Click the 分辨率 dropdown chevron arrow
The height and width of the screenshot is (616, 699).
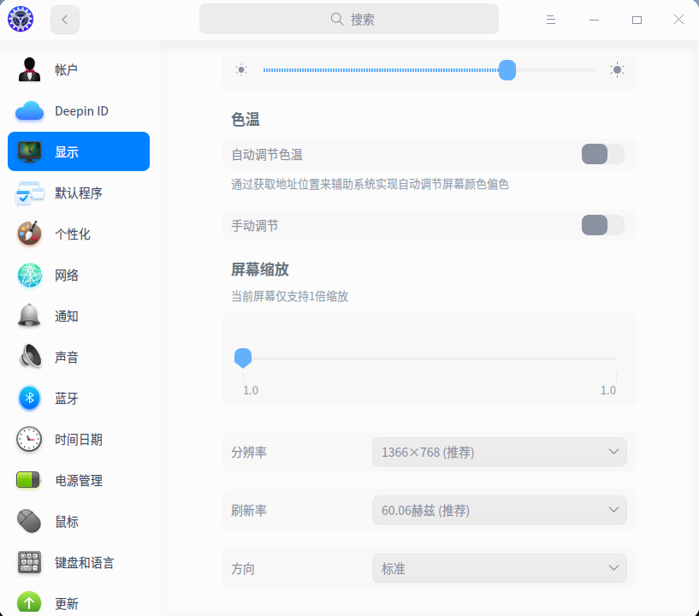click(x=613, y=452)
